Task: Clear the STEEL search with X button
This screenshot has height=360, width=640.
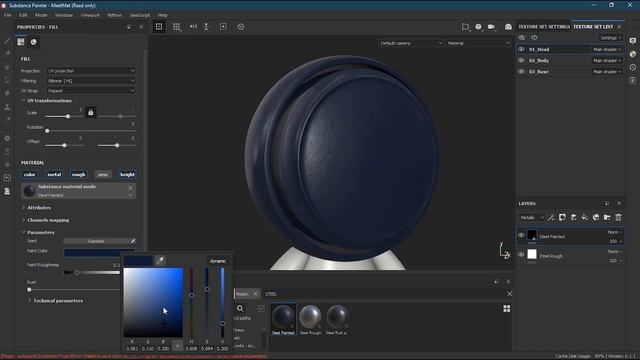Action: click(509, 294)
